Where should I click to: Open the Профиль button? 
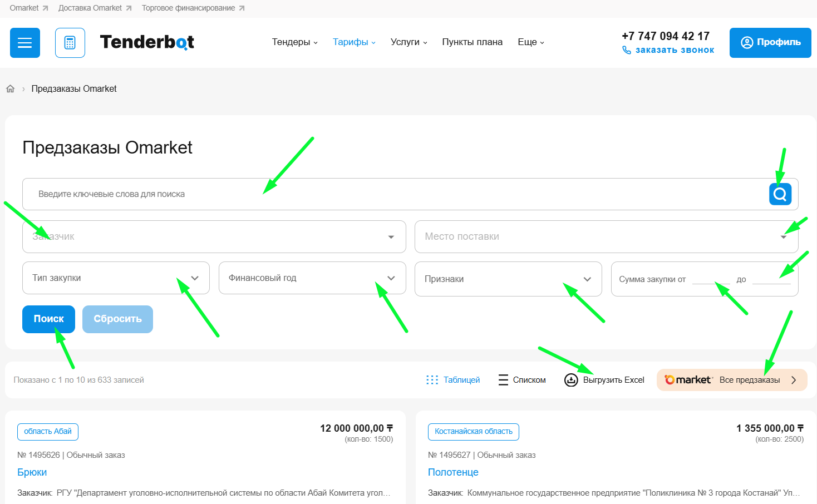click(x=770, y=43)
